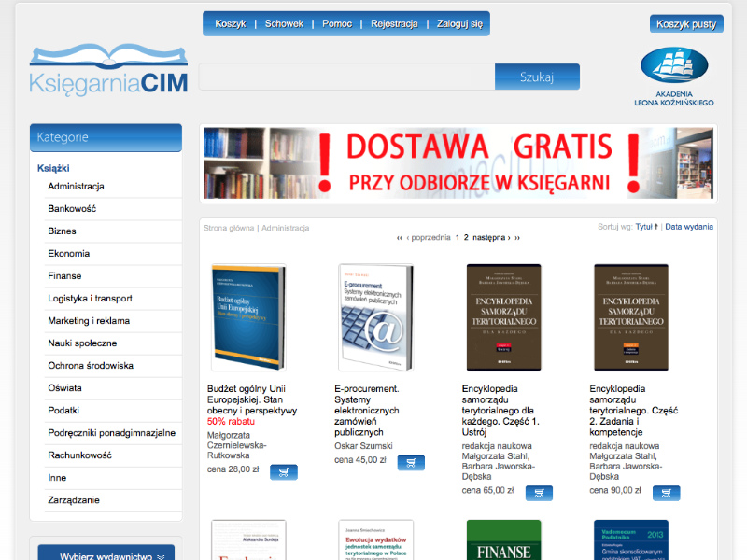Go to Strona główna breadcrumb
747x560 pixels.
pyautogui.click(x=229, y=228)
